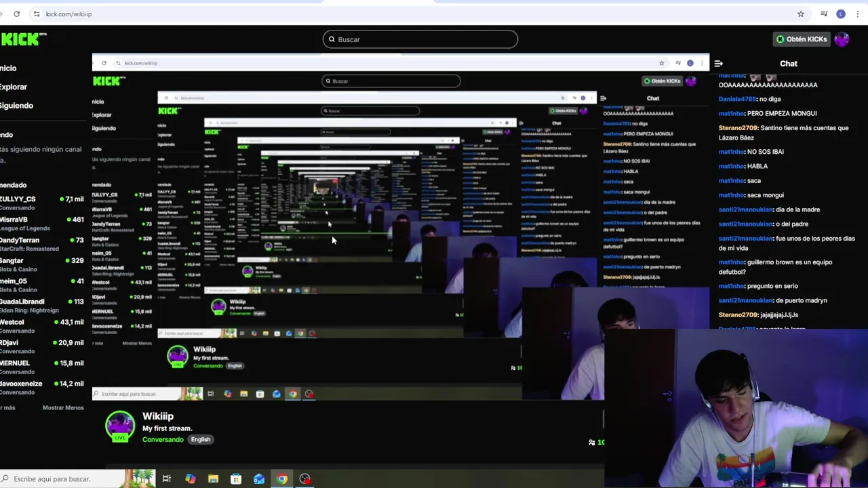Focus the Kick 'Buscar' search field
868x488 pixels.
coord(420,39)
